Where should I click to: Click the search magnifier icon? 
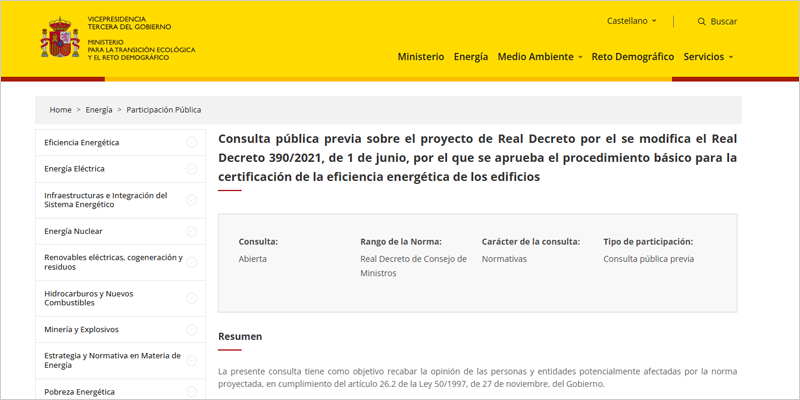tap(702, 21)
